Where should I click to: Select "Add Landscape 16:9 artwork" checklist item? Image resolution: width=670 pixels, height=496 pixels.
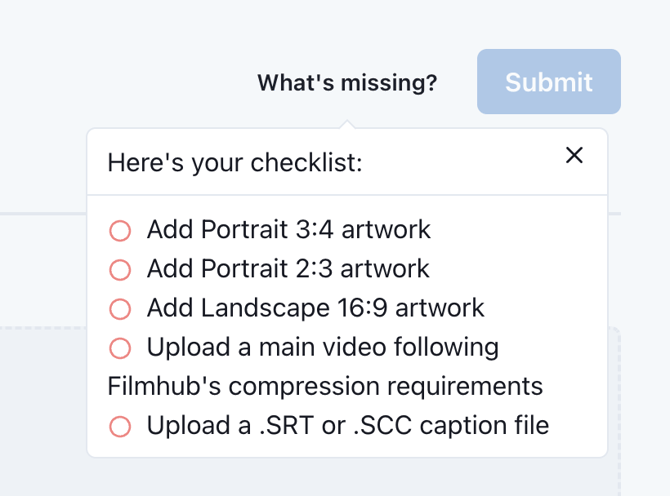click(x=315, y=308)
